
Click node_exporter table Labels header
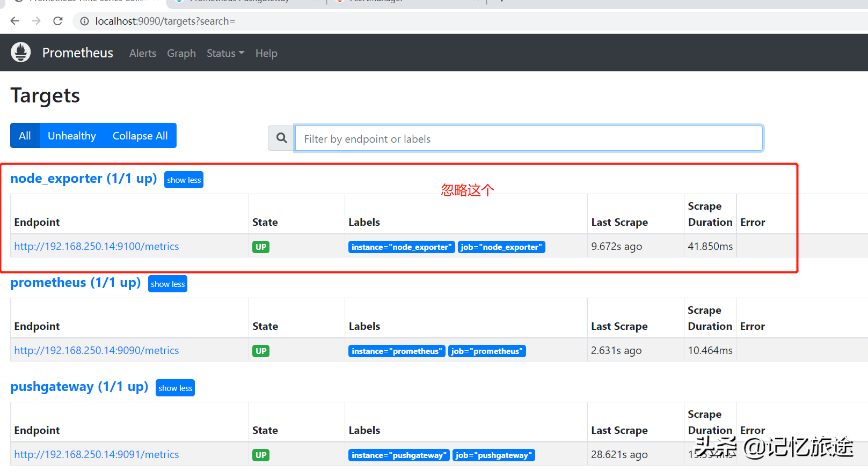click(x=364, y=222)
